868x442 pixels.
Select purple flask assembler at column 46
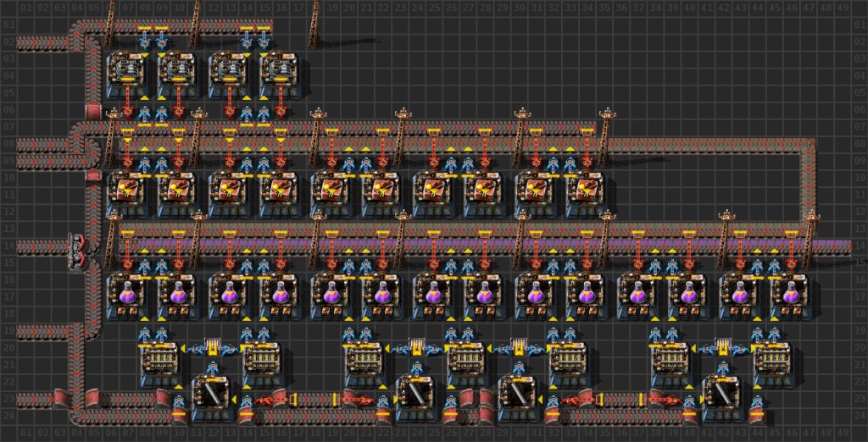coord(789,296)
